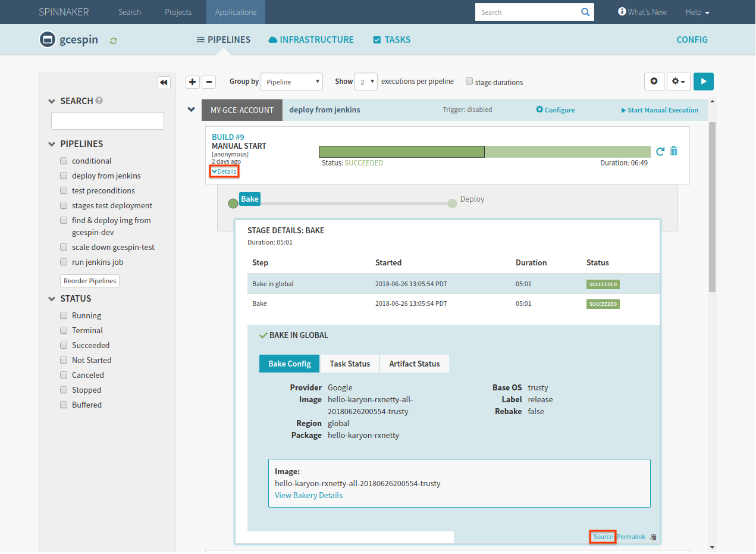Viewport: 756px width, 554px height.
Task: Open the Help menu in top bar
Action: [697, 12]
